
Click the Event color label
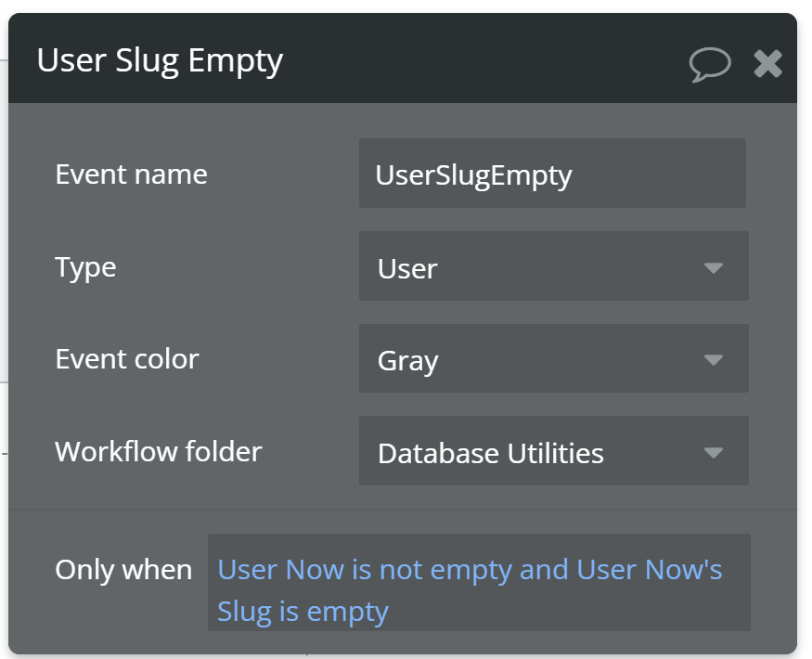(127, 359)
